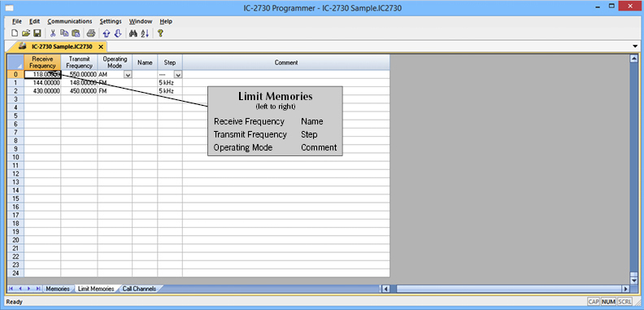644x310 pixels.
Task: Save the file using the floppy disk icon
Action: [37, 33]
